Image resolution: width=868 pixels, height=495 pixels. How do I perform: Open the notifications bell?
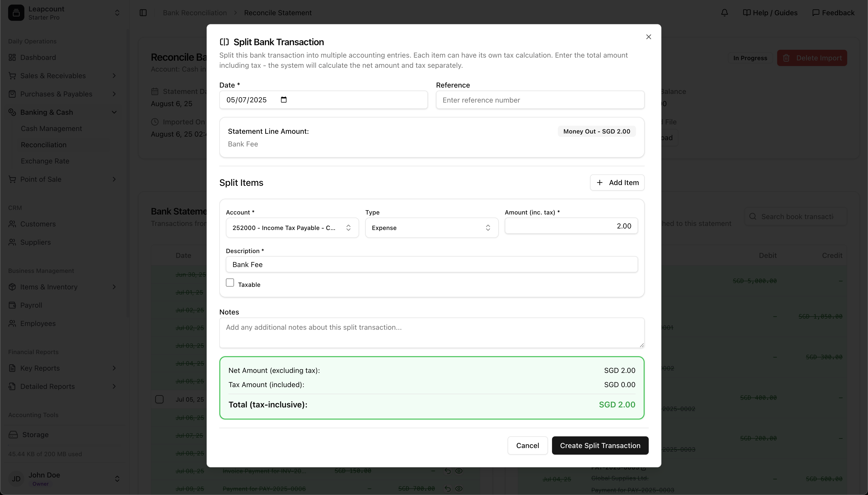coord(725,13)
